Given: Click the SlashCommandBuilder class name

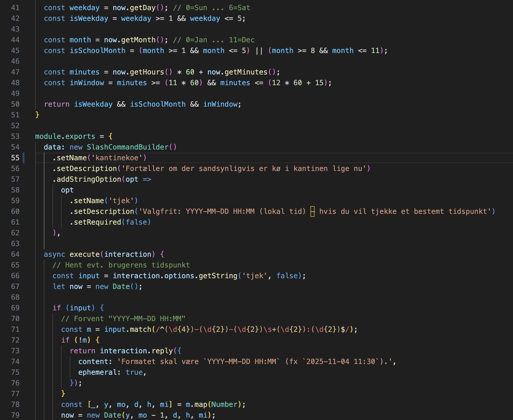Looking at the screenshot, I should pos(128,147).
